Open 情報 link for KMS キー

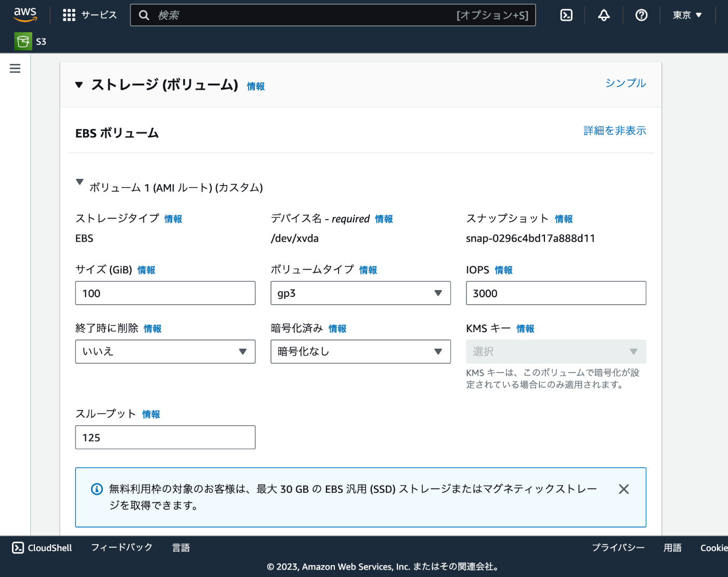point(525,329)
